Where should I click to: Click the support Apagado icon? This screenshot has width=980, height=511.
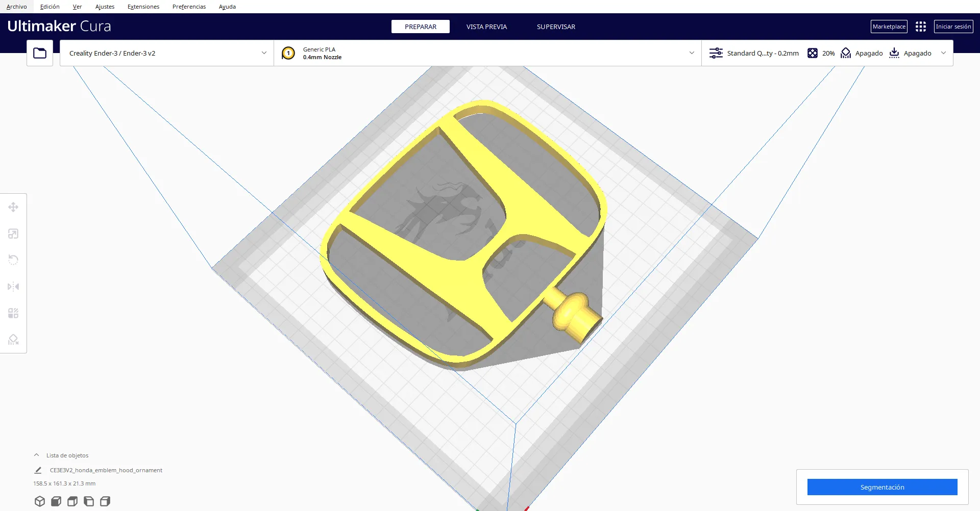pyautogui.click(x=846, y=53)
